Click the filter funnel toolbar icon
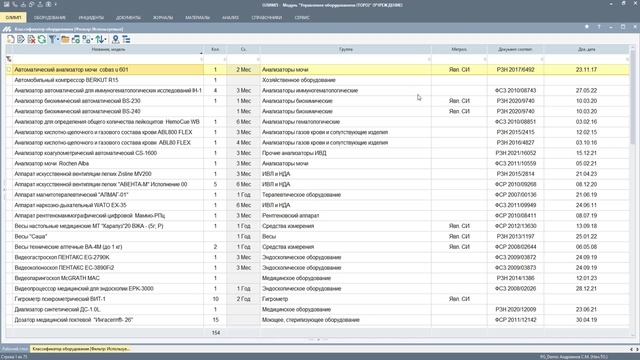640x360 pixels. [x=52, y=39]
